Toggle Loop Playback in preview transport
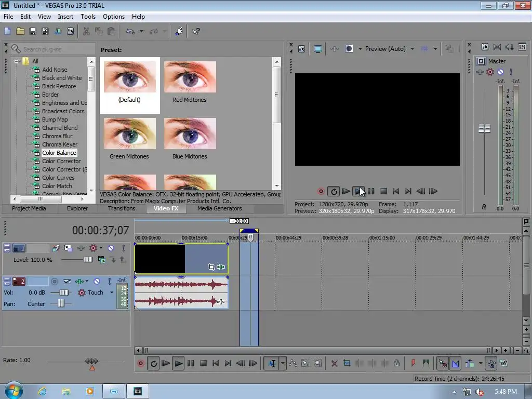 pos(334,191)
